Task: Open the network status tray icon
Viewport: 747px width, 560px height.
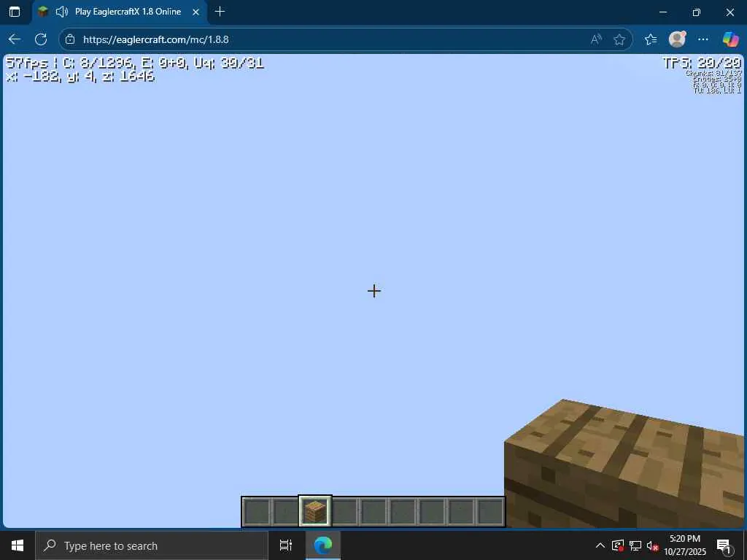Action: [635, 545]
